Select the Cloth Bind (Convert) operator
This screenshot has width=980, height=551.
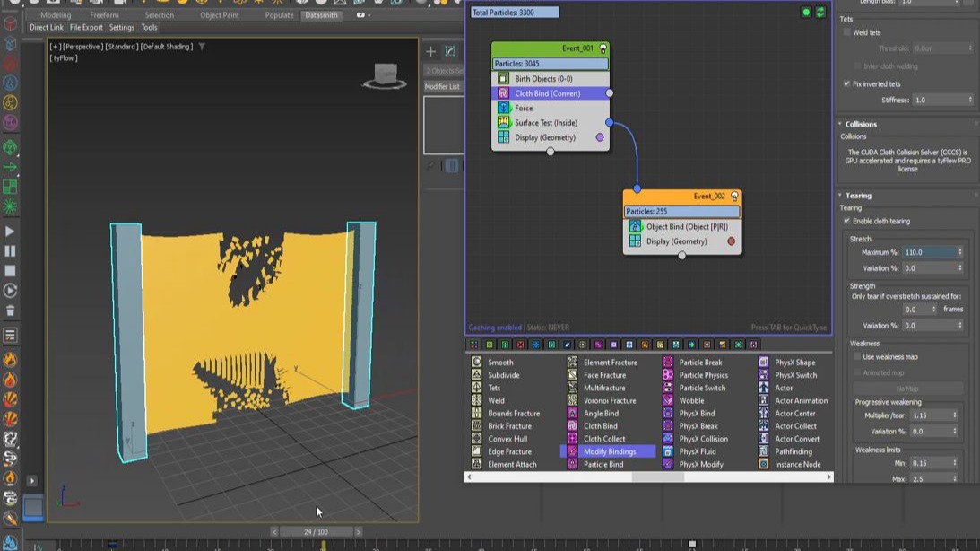point(550,93)
